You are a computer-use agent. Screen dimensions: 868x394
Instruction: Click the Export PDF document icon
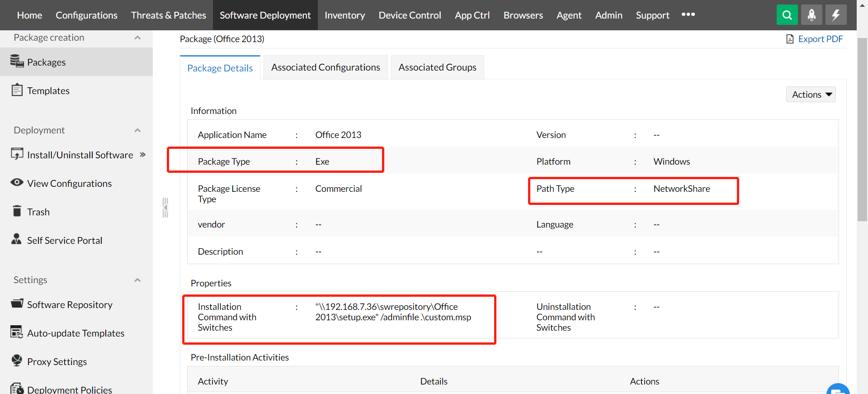click(x=790, y=39)
